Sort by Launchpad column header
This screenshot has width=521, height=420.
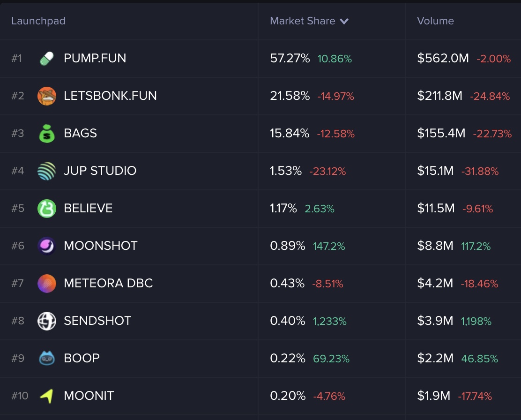38,21
